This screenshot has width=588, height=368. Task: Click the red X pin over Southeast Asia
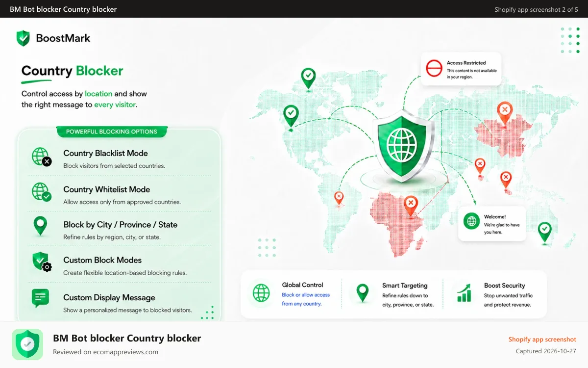coord(506,179)
